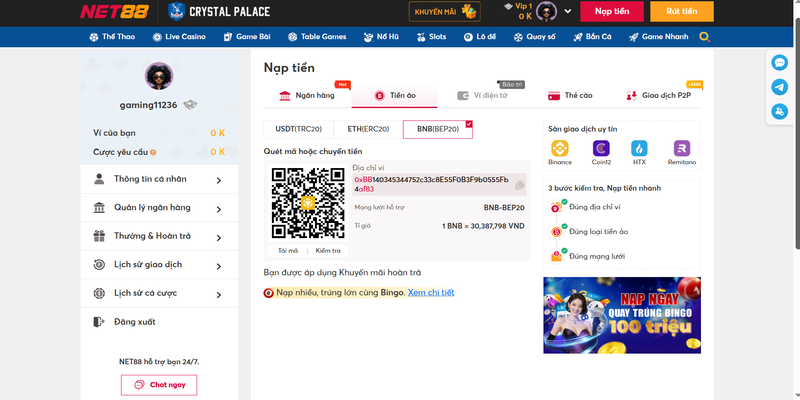Screen dimensions: 800x400
Task: Click the deposit QR code image
Action: [308, 203]
